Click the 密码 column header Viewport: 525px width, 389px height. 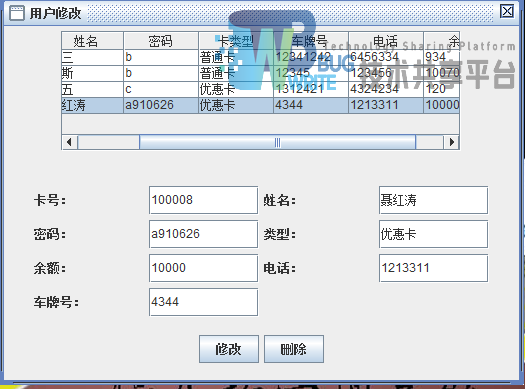coord(161,41)
